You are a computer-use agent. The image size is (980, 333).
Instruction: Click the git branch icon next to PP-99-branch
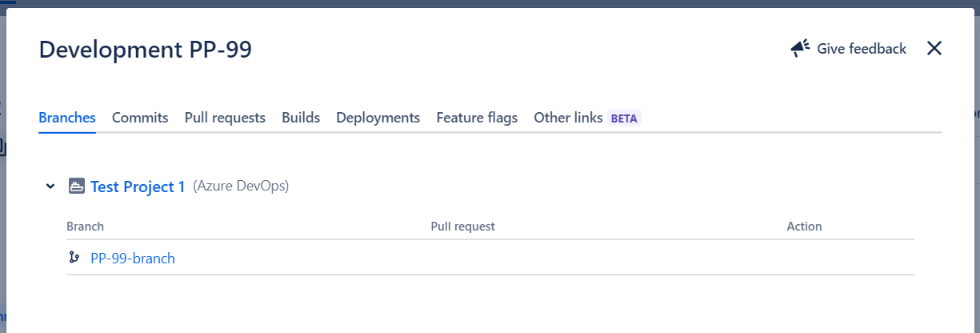click(x=74, y=258)
